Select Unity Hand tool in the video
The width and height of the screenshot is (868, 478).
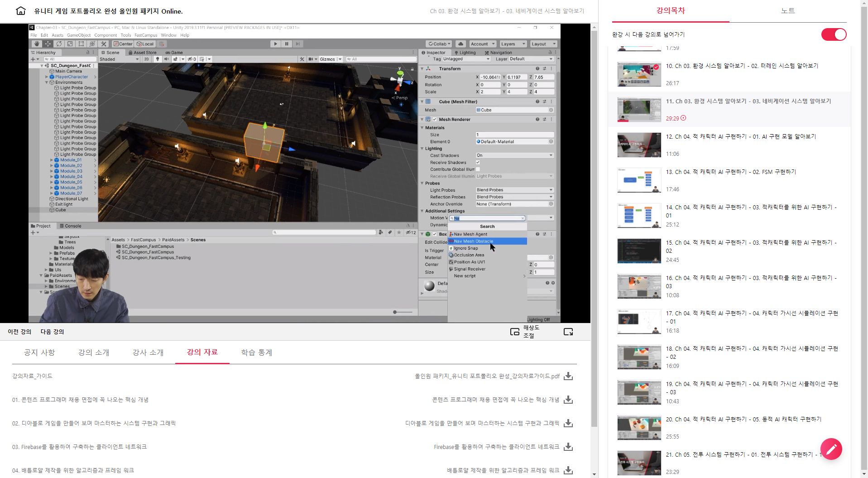[37, 44]
